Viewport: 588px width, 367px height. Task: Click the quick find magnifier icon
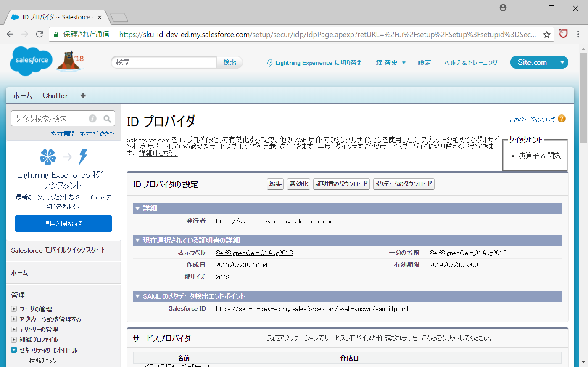pos(107,119)
